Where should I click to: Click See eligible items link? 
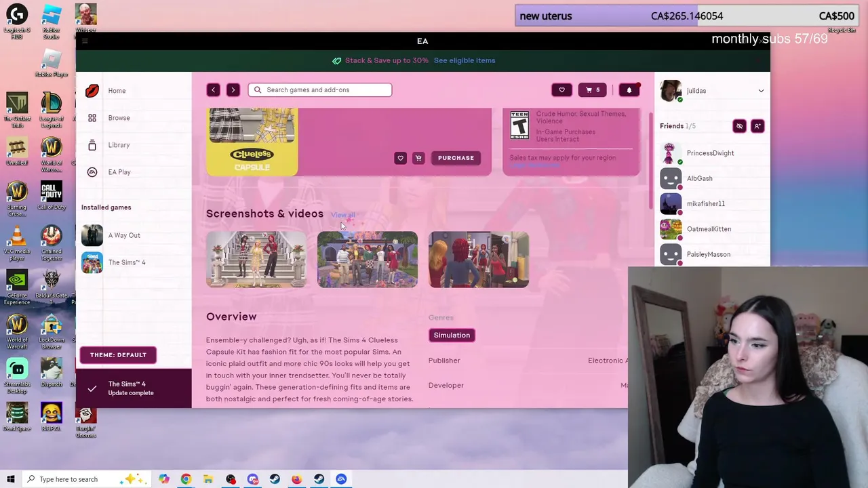pyautogui.click(x=465, y=60)
